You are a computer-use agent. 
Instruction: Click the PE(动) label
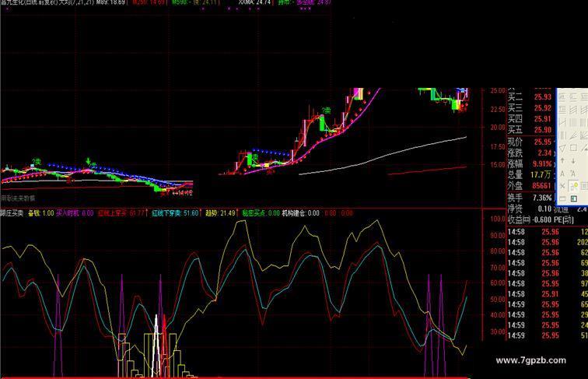564,219
